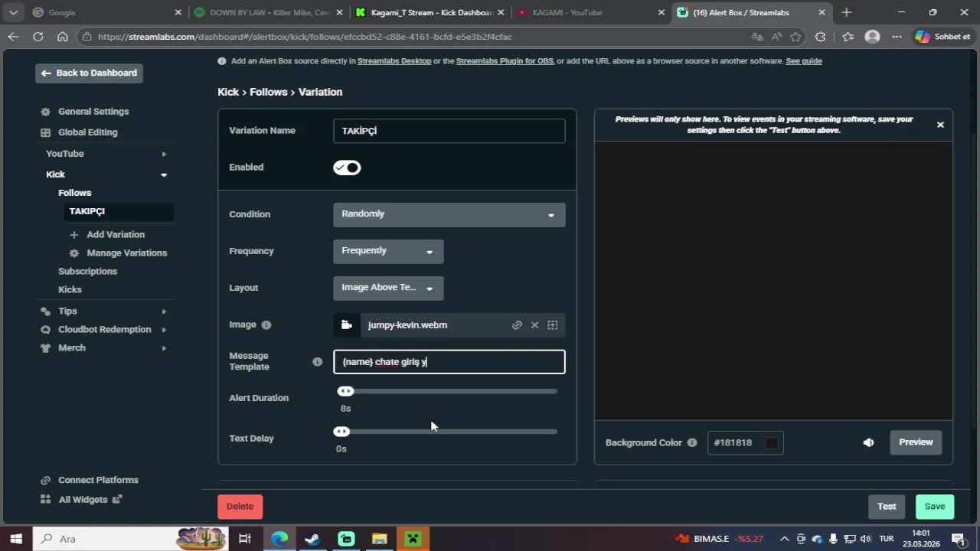Open the Condition dropdown set to Randomly

click(449, 214)
